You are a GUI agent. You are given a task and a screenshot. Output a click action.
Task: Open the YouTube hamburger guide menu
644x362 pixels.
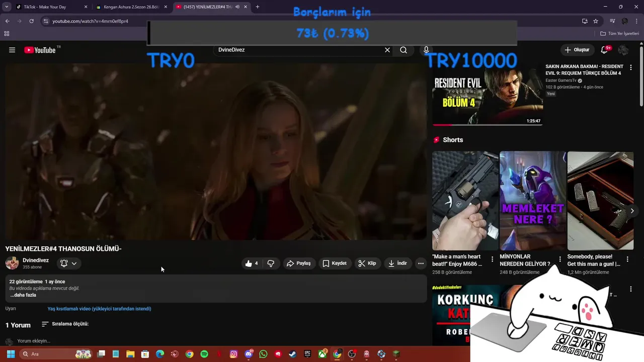(x=12, y=50)
